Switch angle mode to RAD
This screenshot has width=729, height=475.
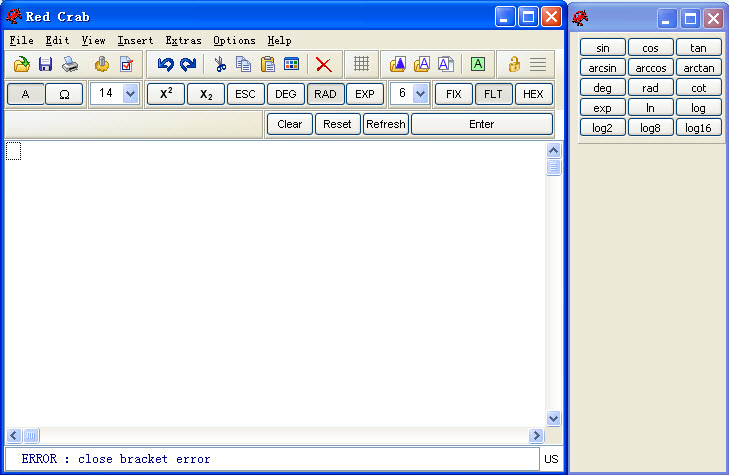pyautogui.click(x=325, y=94)
